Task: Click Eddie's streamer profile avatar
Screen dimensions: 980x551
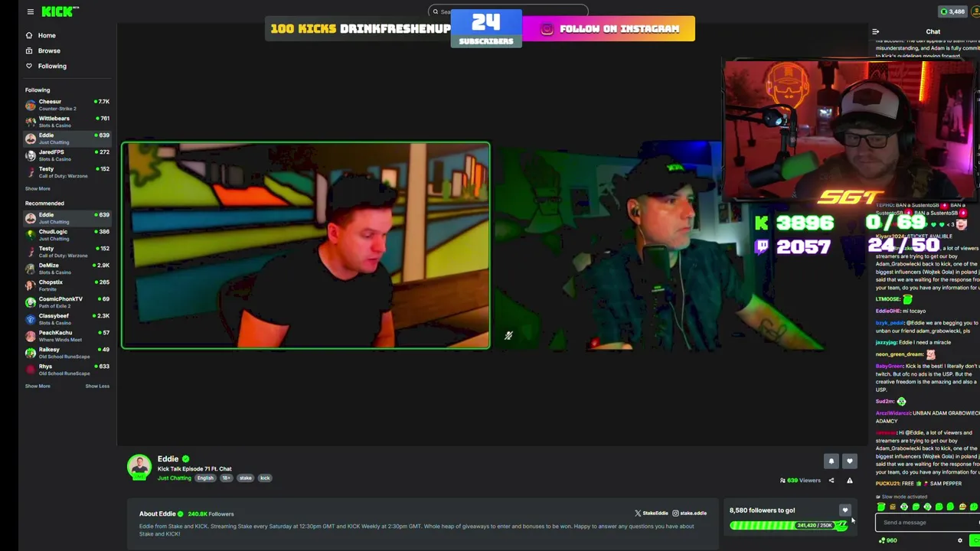Action: point(139,467)
